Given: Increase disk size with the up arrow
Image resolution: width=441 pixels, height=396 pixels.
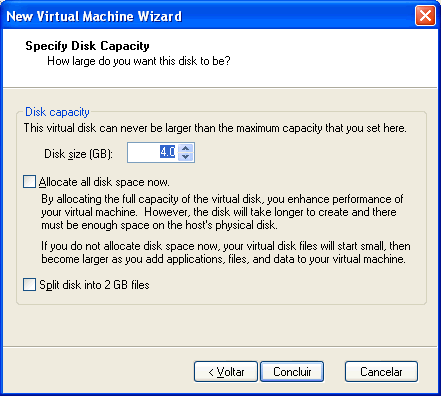Looking at the screenshot, I should 186,148.
